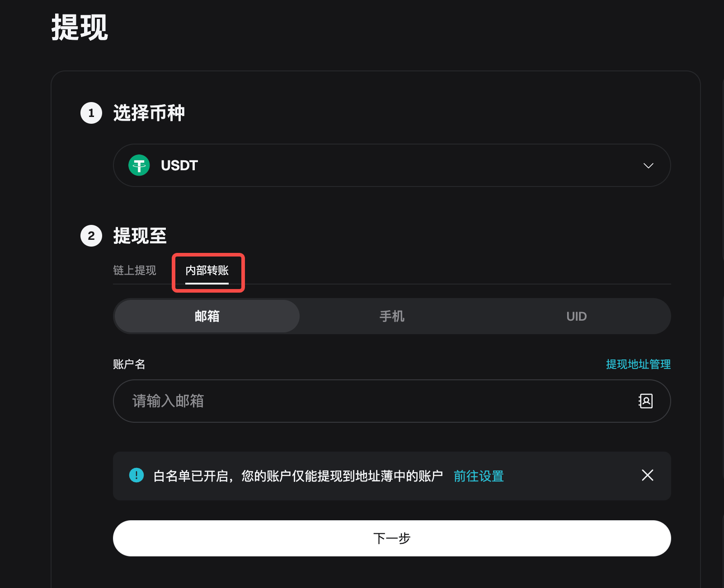The width and height of the screenshot is (724, 588).
Task: Open 提现地址管理 address management
Action: (x=639, y=364)
